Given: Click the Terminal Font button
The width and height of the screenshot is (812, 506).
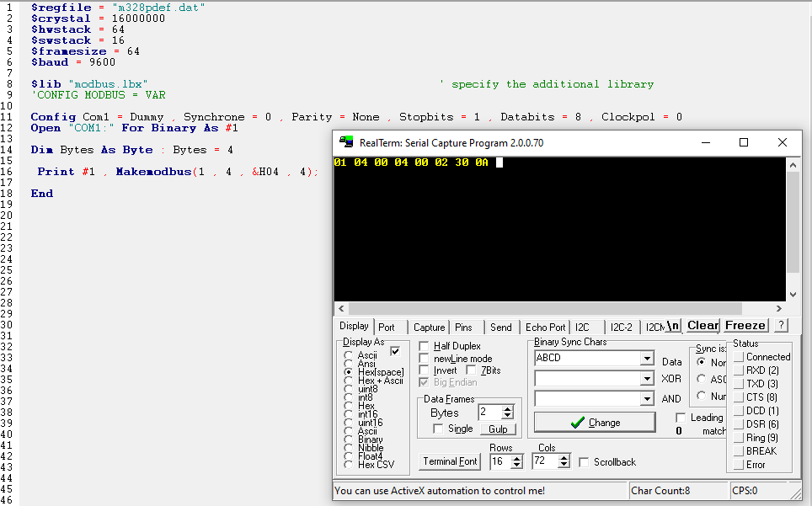Looking at the screenshot, I should click(x=451, y=461).
